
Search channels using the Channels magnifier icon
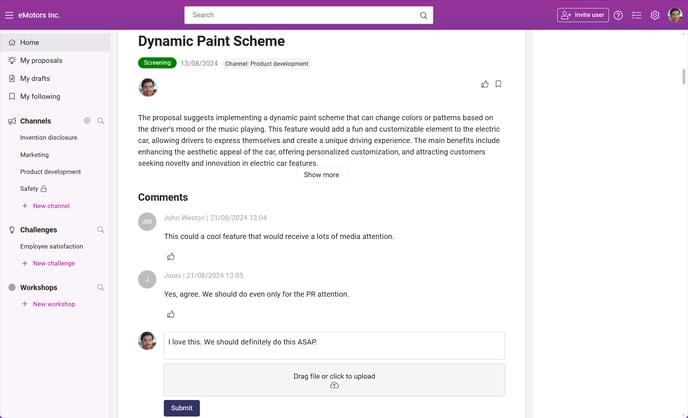[x=100, y=121]
